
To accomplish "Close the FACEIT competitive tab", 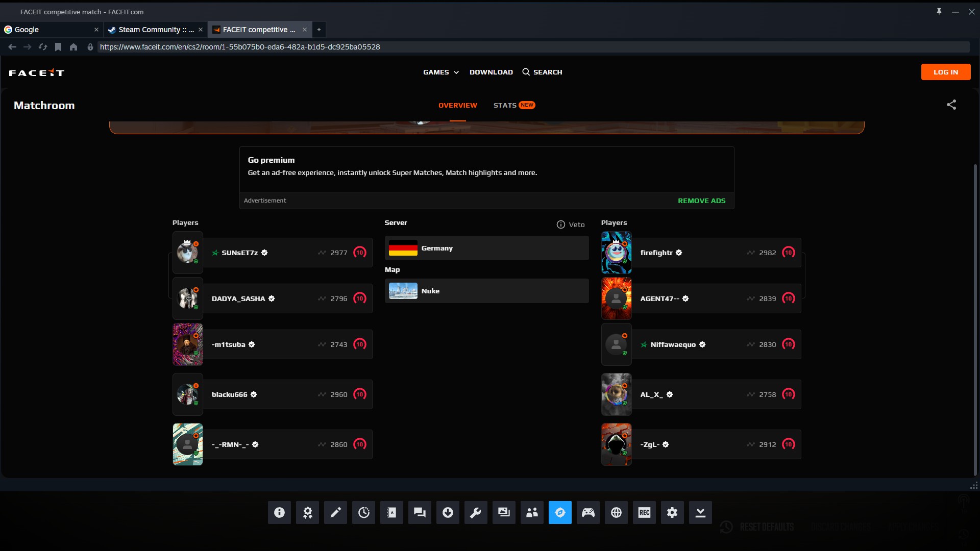I will 305,30.
